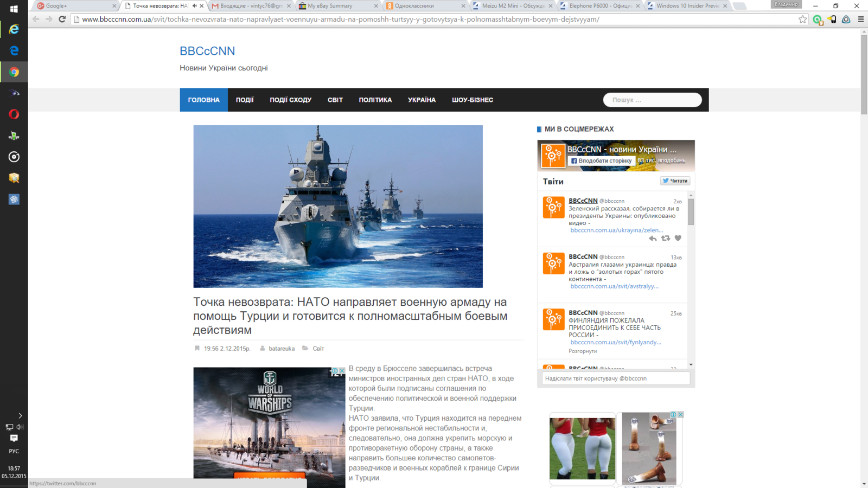Bookmark this page with the star icon
The height and width of the screenshot is (488, 868).
802,20
